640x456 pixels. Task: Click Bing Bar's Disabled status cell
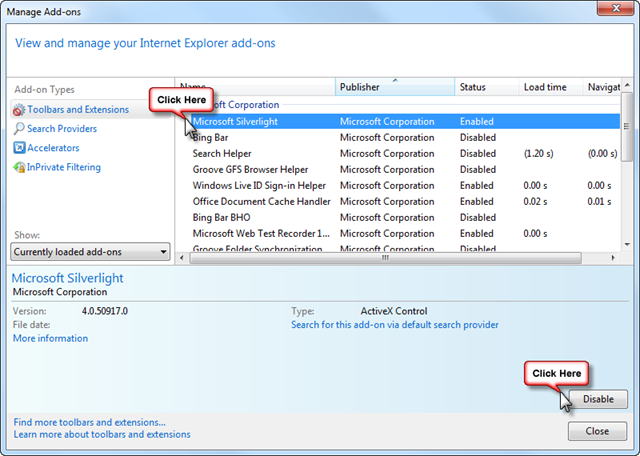[478, 138]
